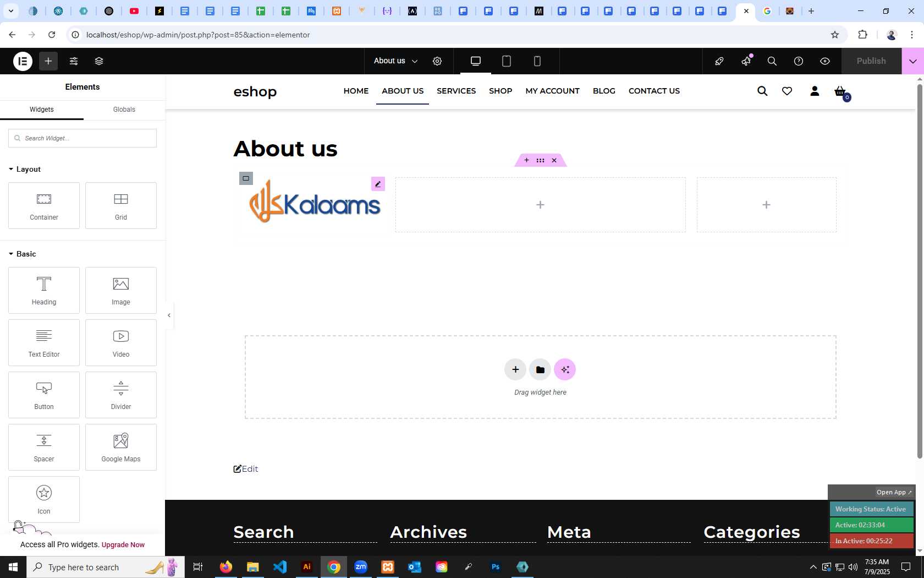
Task: Select the Text Editor widget
Action: [44, 343]
